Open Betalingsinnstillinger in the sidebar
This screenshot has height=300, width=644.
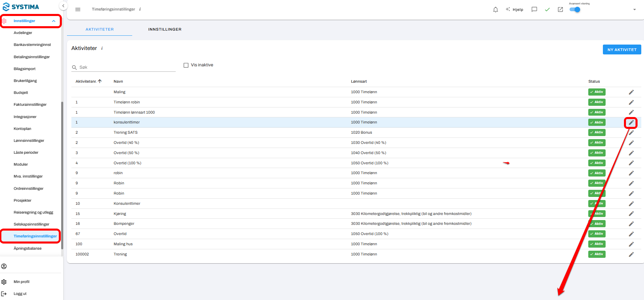click(x=32, y=57)
